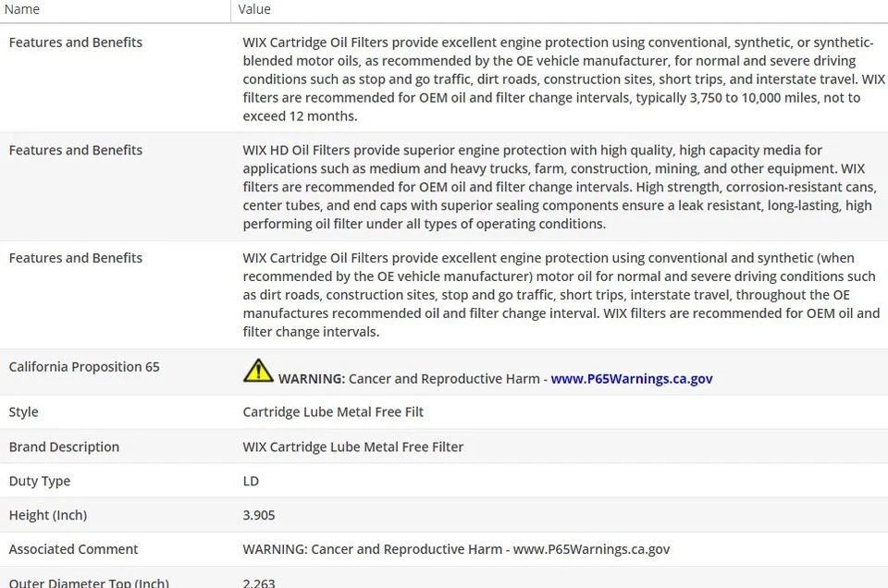Click the Cartridge Lube Metal Free Filt value
Screen dimensions: 888x588
click(x=333, y=412)
